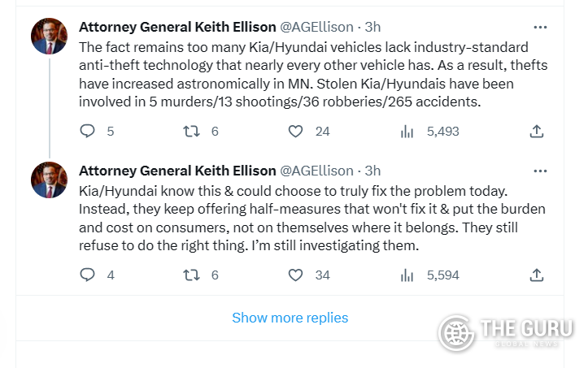This screenshot has height=368, width=588.
Task: Reply to second tweet about half-measures
Action: coord(88,275)
